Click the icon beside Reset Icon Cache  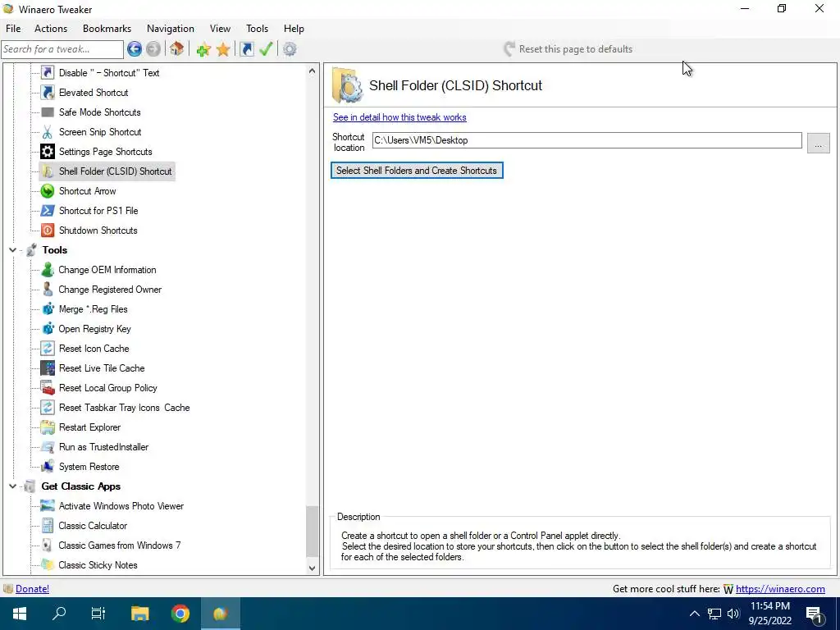48,349
